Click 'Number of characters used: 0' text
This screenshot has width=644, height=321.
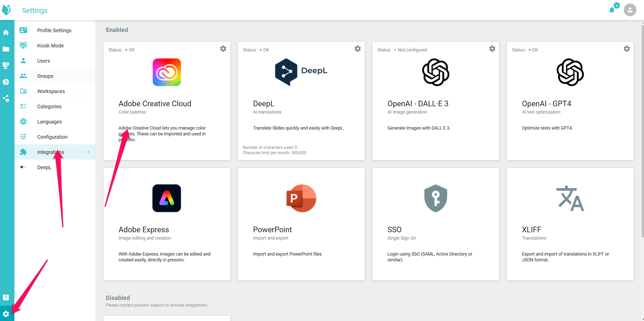pyautogui.click(x=270, y=147)
